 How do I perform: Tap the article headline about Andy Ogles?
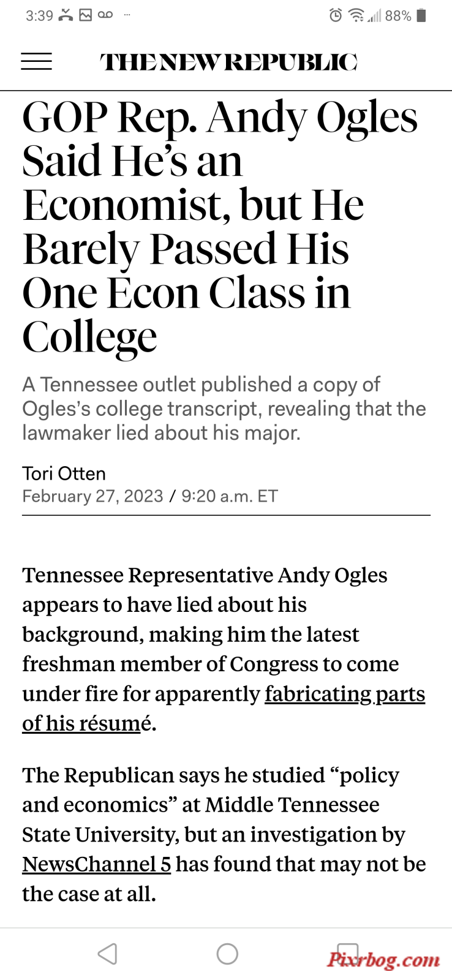pyautogui.click(x=220, y=227)
